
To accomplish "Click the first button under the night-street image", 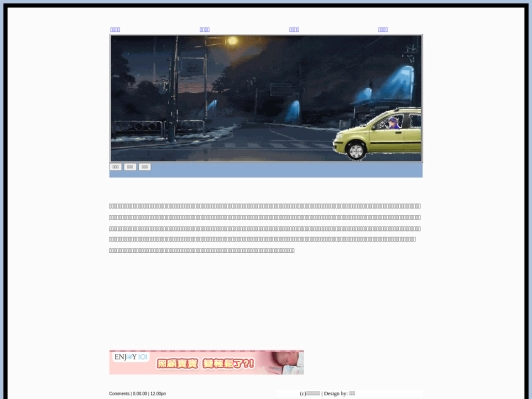I will [x=115, y=166].
